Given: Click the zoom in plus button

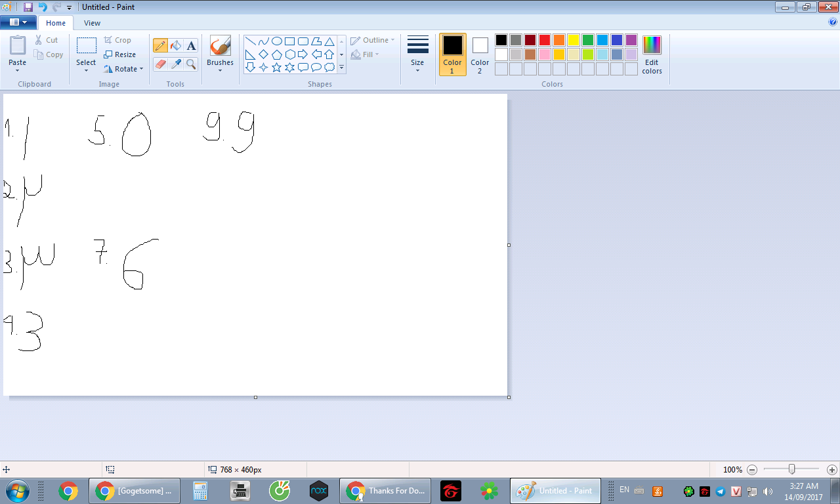Looking at the screenshot, I should coord(831,470).
